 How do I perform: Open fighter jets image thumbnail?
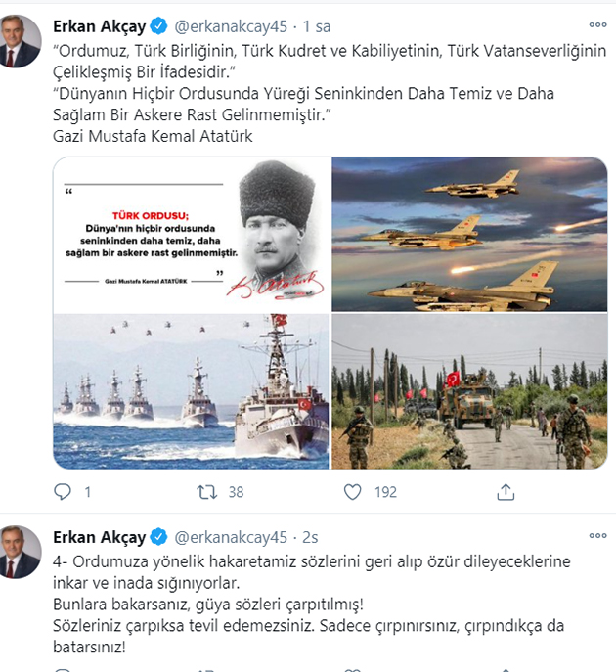469,235
